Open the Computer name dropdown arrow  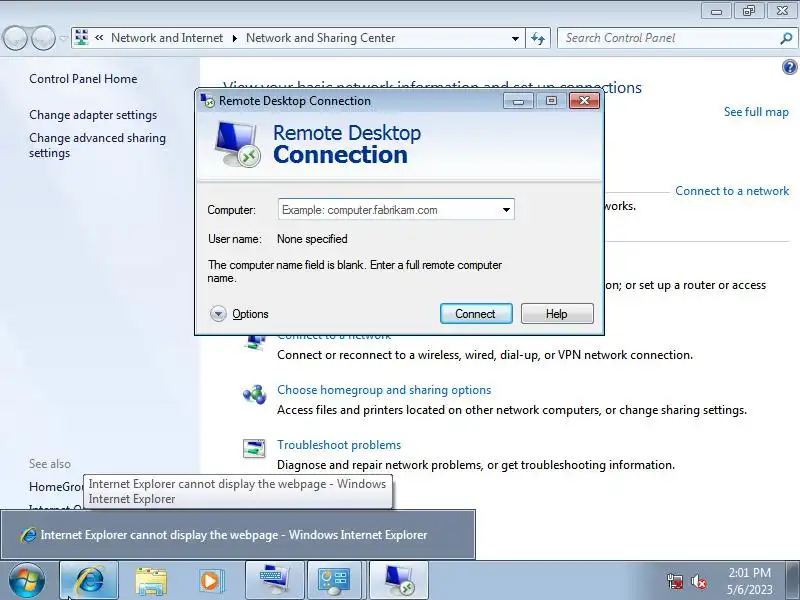[x=506, y=210]
